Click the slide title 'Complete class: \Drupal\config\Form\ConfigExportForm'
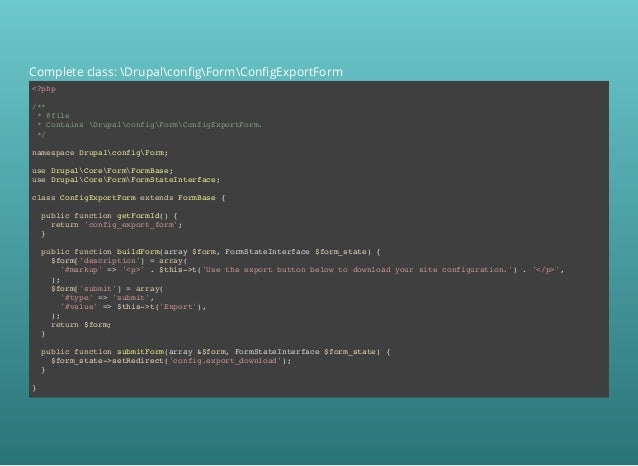Image resolution: width=638 pixels, height=466 pixels. pyautogui.click(x=186, y=72)
